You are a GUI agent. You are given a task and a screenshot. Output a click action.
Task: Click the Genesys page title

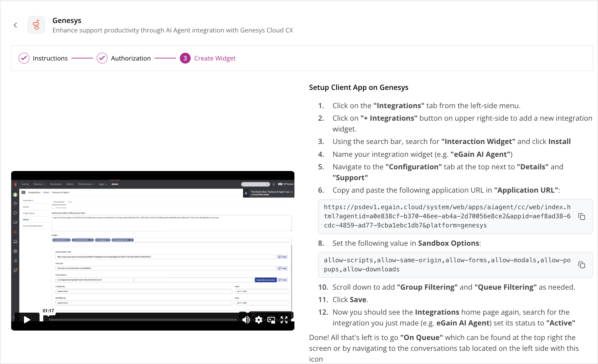point(67,20)
